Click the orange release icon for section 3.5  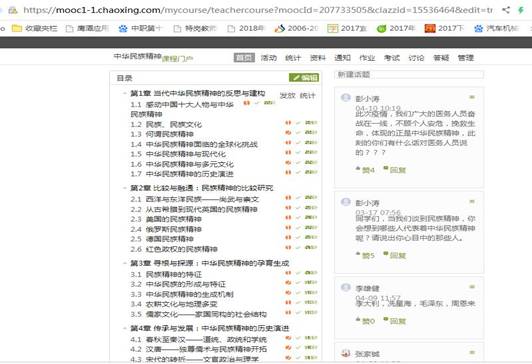pyautogui.click(x=288, y=312)
